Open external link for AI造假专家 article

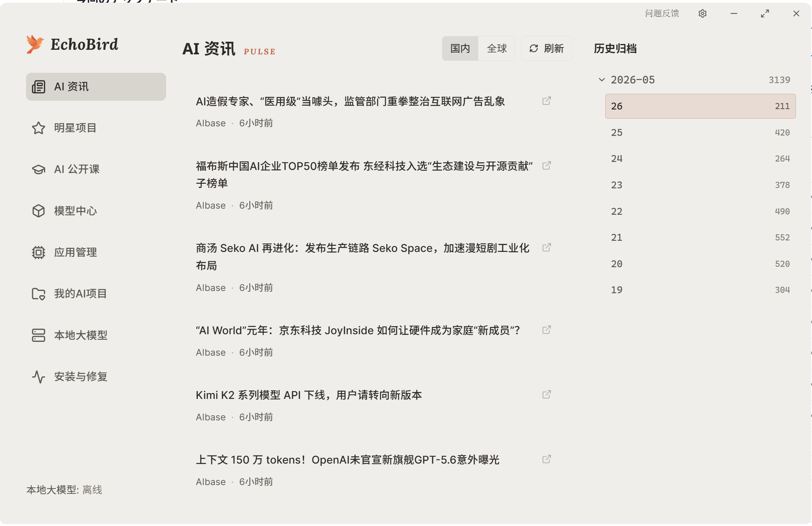point(547,101)
